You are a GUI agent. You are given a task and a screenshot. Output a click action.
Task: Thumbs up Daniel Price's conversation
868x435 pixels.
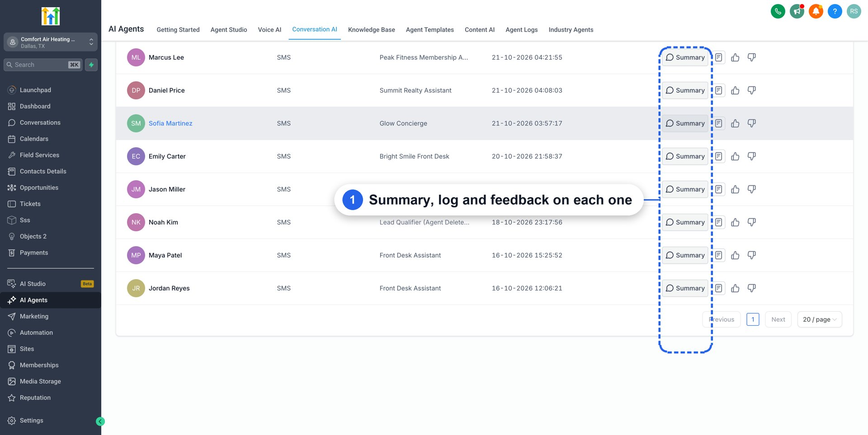(735, 90)
